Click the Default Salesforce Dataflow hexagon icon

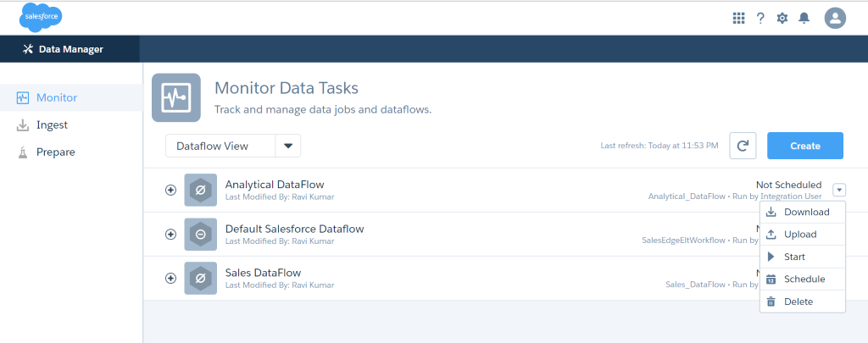(200, 234)
